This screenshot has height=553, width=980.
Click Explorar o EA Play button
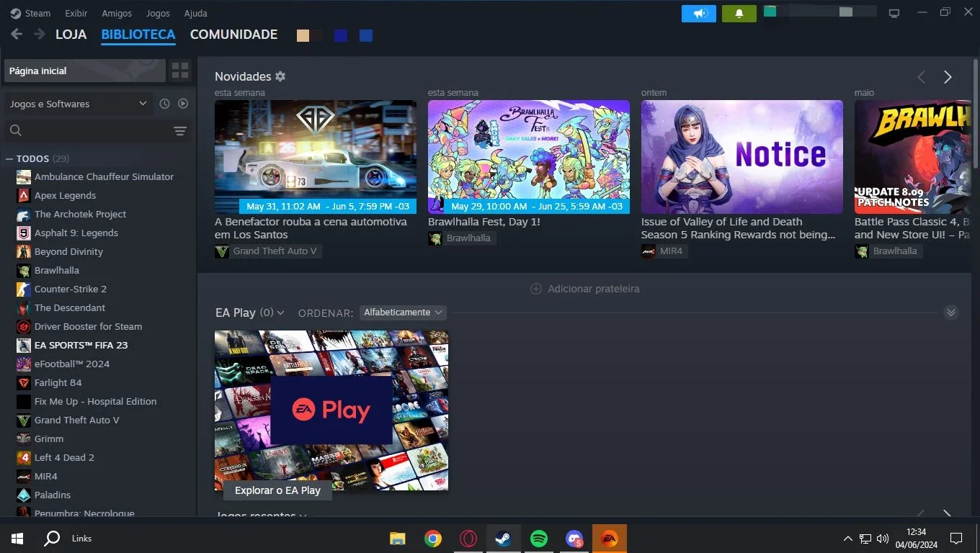(277, 490)
